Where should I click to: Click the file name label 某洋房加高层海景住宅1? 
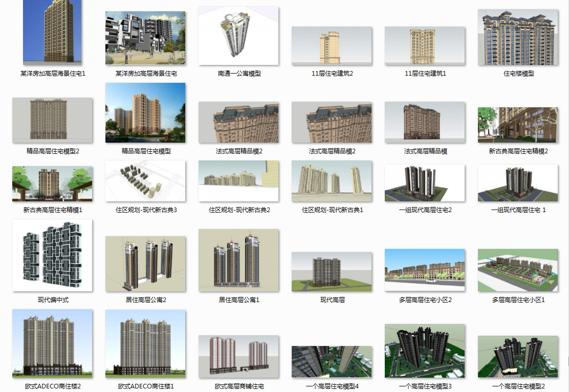pos(52,74)
